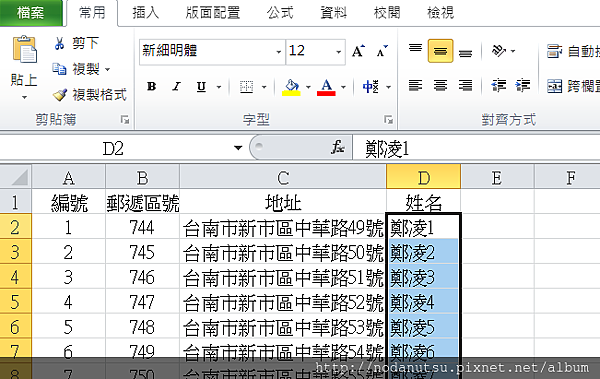
Task: Click the Select All corner button
Action: tap(16, 177)
